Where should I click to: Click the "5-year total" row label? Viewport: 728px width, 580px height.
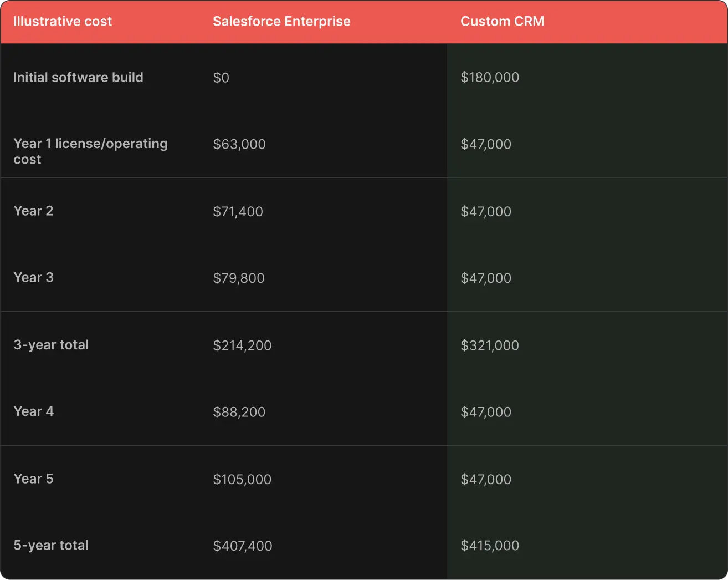pyautogui.click(x=51, y=546)
